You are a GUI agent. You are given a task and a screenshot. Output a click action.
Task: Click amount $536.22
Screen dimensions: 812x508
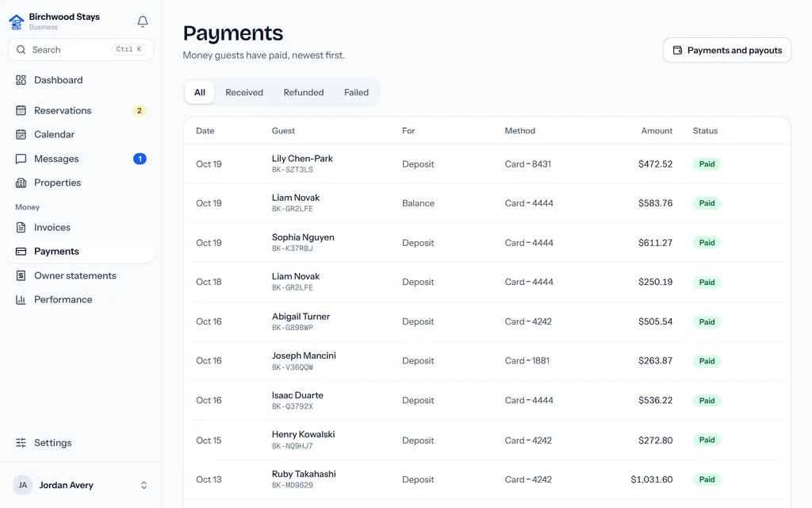pyautogui.click(x=656, y=400)
